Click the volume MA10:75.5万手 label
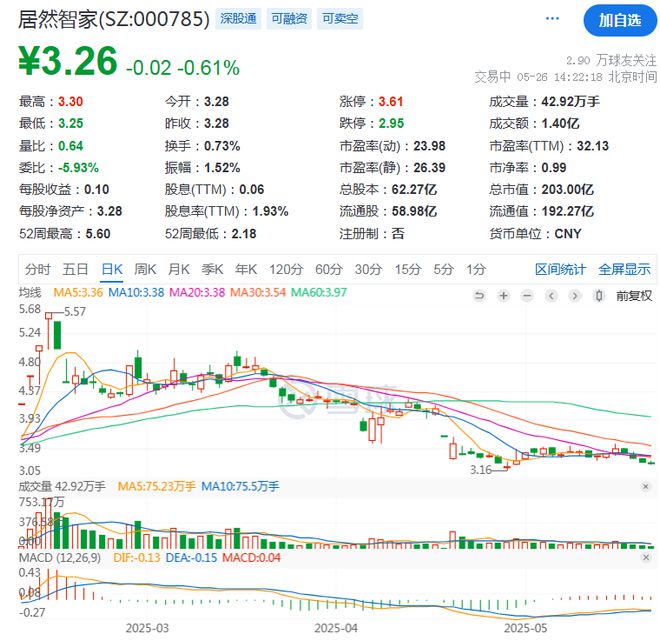This screenshot has width=660, height=641. [x=240, y=487]
